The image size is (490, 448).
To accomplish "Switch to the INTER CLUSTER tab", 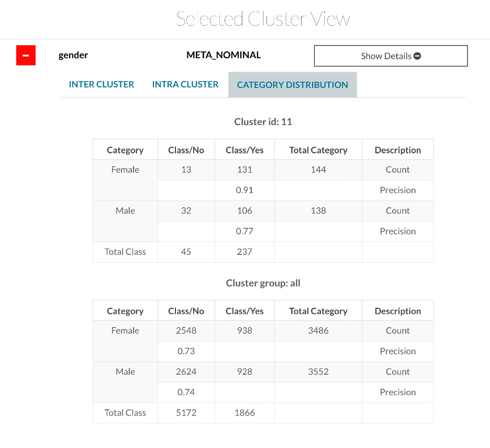I will click(102, 84).
